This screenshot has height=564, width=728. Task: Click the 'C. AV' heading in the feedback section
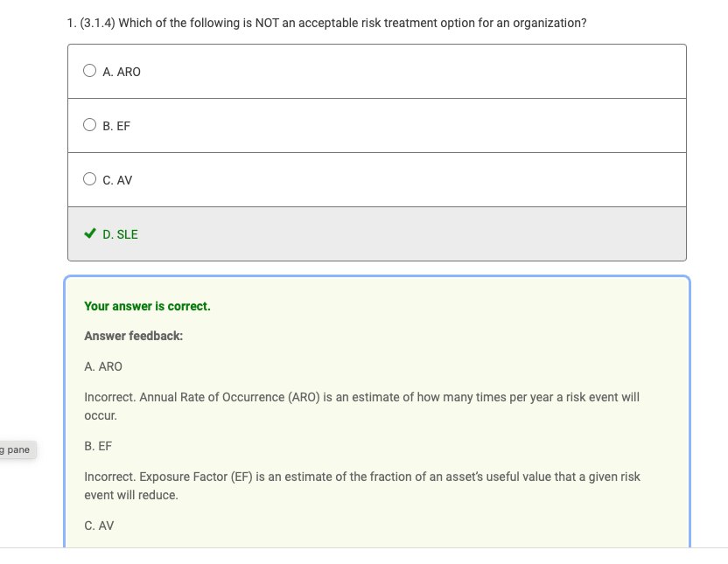coord(99,526)
